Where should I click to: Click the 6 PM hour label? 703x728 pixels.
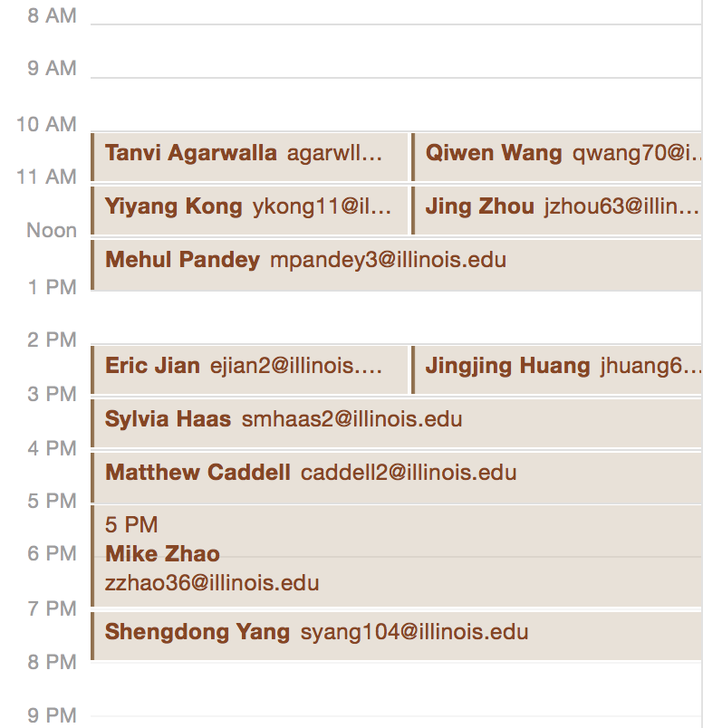(52, 554)
